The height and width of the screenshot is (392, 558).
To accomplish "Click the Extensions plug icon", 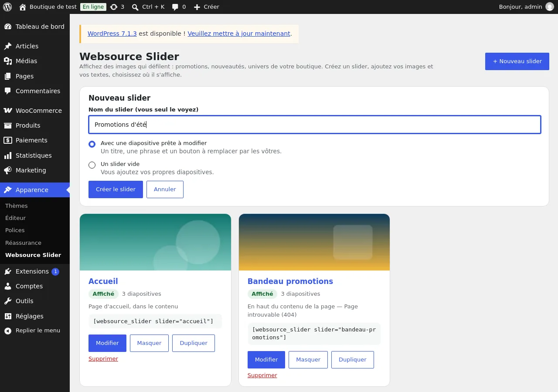I will coord(8,271).
